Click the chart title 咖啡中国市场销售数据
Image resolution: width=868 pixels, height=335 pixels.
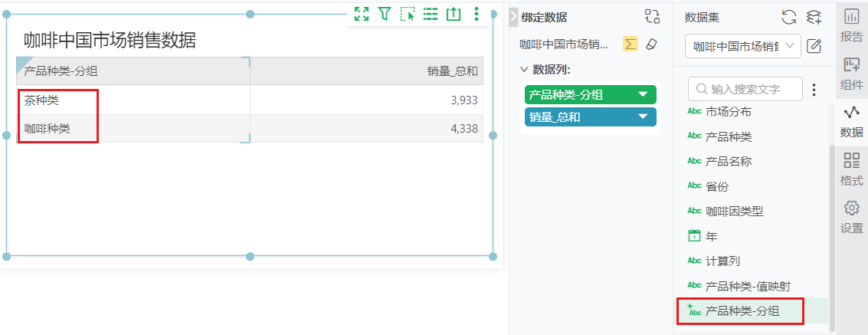110,40
